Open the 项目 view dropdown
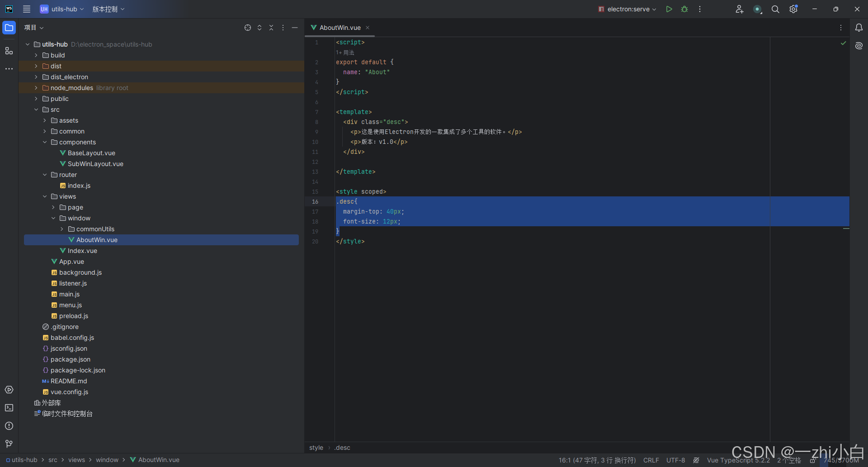The image size is (868, 467). pyautogui.click(x=34, y=28)
